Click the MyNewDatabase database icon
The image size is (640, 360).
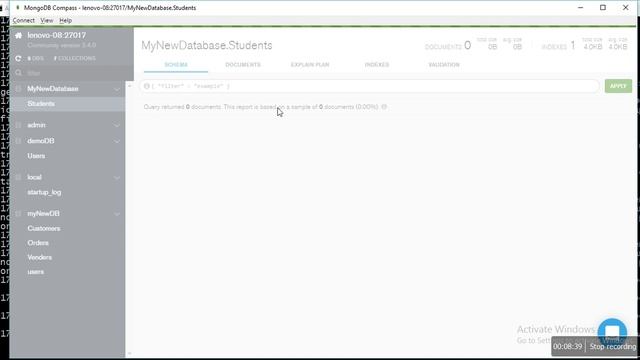coord(18,89)
